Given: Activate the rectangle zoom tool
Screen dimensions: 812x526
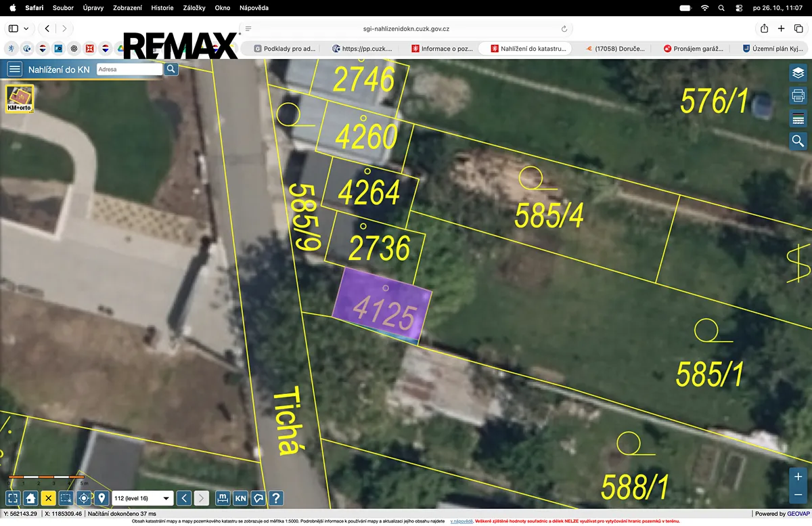Looking at the screenshot, I should point(66,498).
